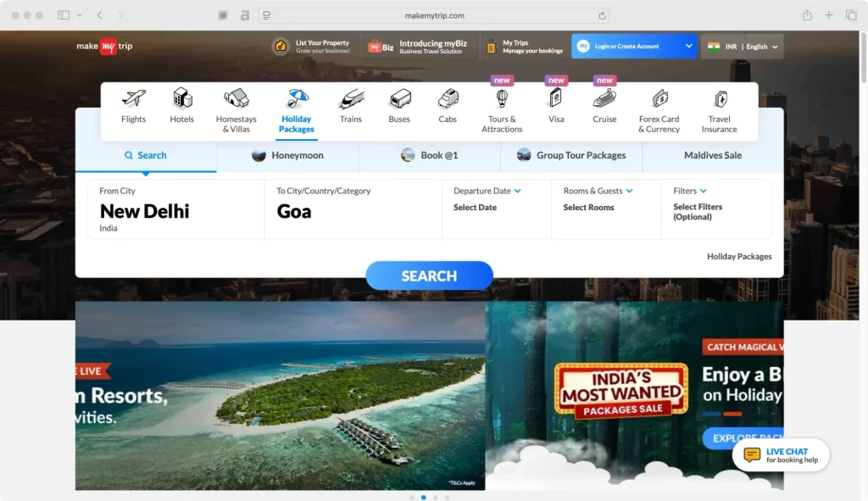Select first carousel dot indicator

412,497
